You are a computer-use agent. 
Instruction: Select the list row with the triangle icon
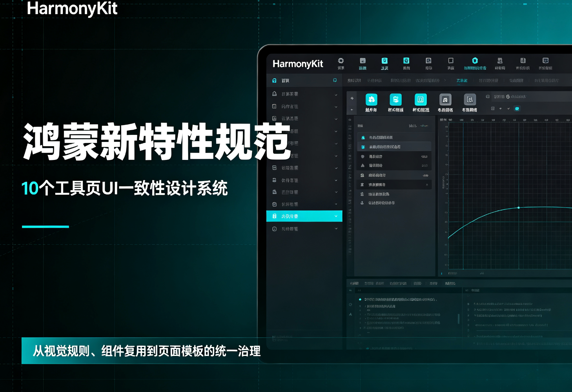tap(394, 165)
